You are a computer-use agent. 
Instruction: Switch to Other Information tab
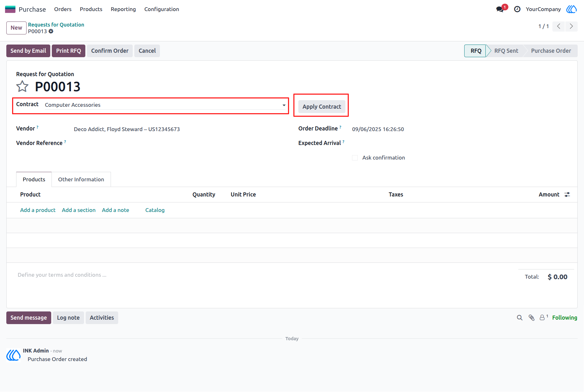point(81,179)
